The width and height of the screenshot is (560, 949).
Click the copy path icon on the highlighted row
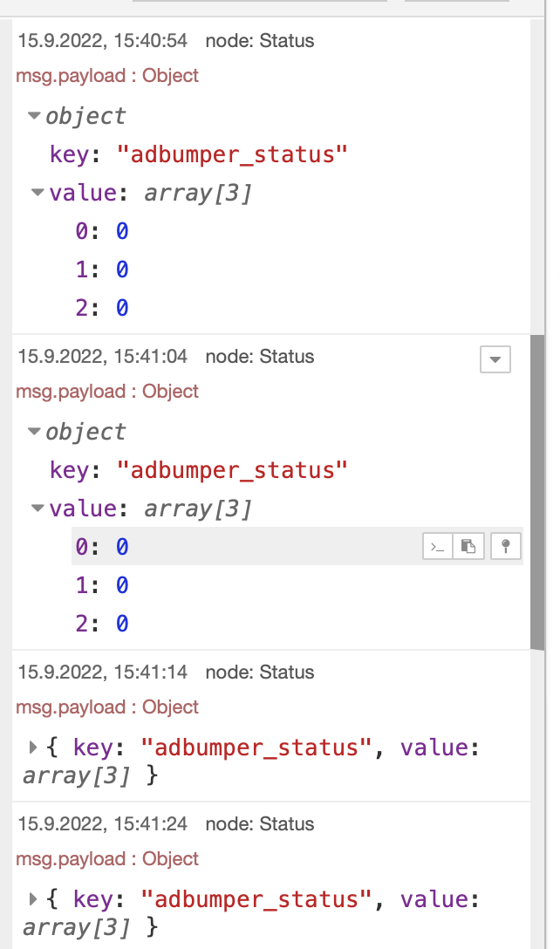[438, 547]
